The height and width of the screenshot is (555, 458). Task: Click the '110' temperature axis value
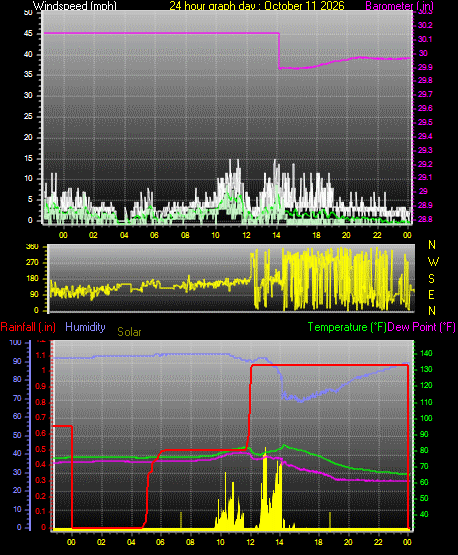point(426,402)
